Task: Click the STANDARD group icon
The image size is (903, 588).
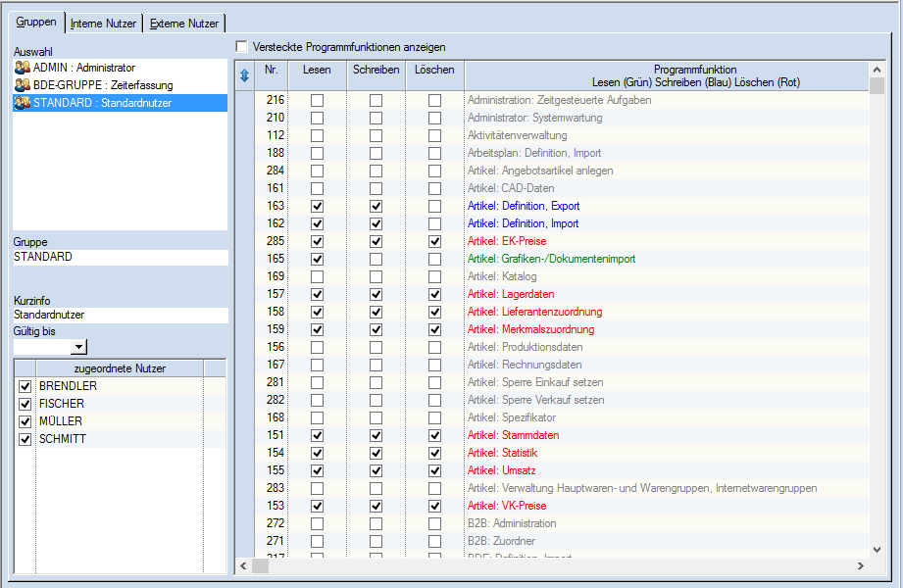Action: pyautogui.click(x=22, y=103)
